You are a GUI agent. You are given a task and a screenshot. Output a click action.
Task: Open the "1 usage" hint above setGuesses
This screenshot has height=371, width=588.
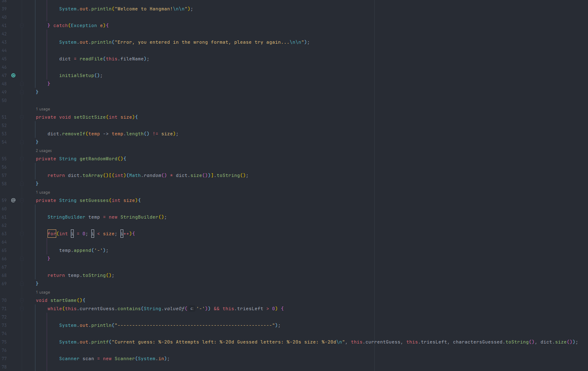coord(43,192)
